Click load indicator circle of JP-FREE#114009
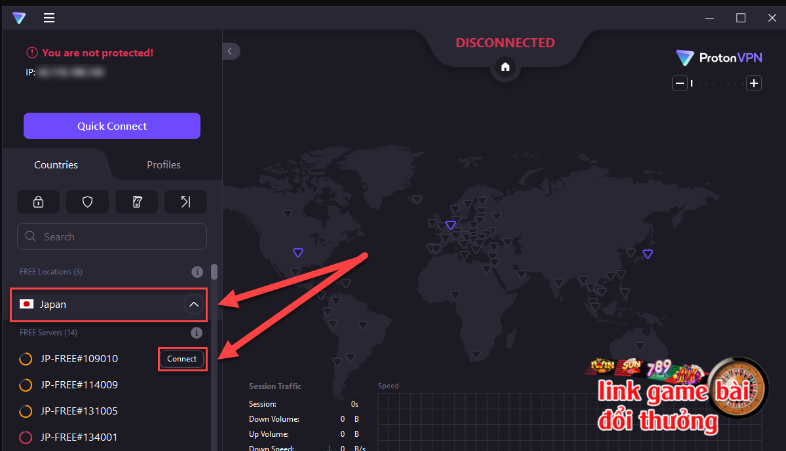 pyautogui.click(x=26, y=385)
